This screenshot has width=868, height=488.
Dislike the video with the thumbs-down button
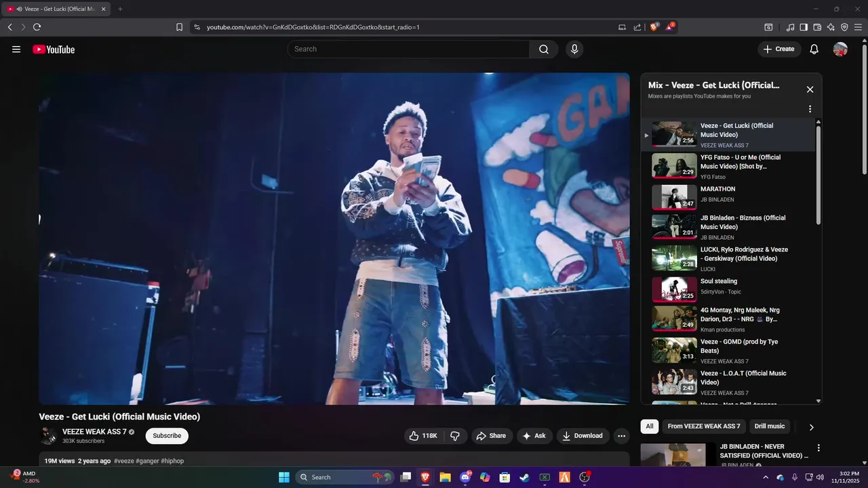[x=455, y=436]
